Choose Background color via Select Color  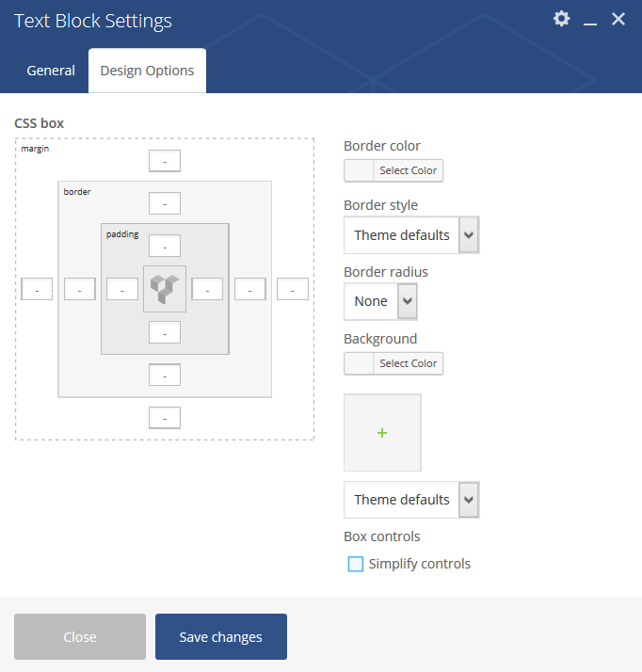[393, 363]
